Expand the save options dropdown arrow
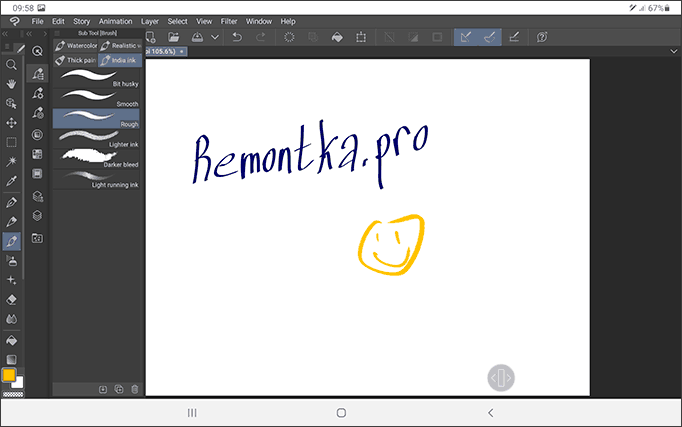 [215, 37]
